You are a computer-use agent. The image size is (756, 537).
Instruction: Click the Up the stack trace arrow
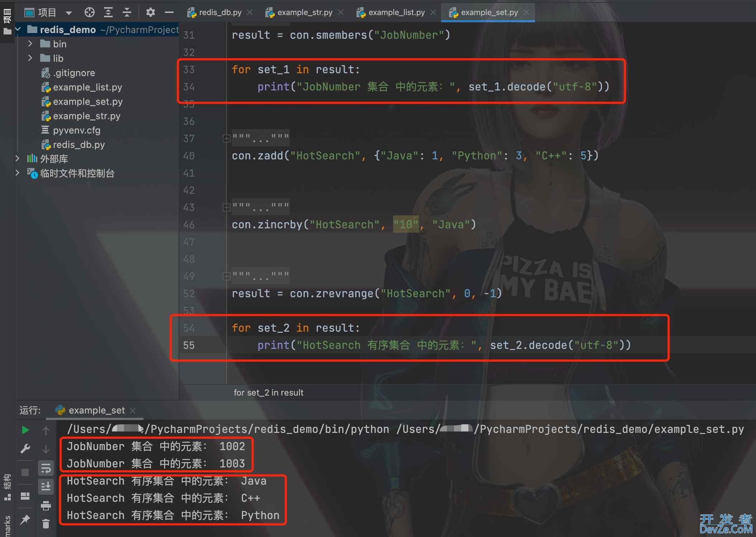pyautogui.click(x=46, y=430)
